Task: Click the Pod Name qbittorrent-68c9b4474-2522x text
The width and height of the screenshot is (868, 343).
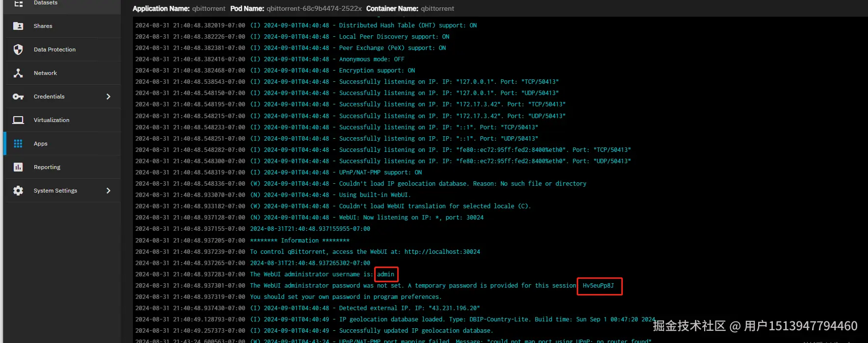Action: pyautogui.click(x=314, y=8)
